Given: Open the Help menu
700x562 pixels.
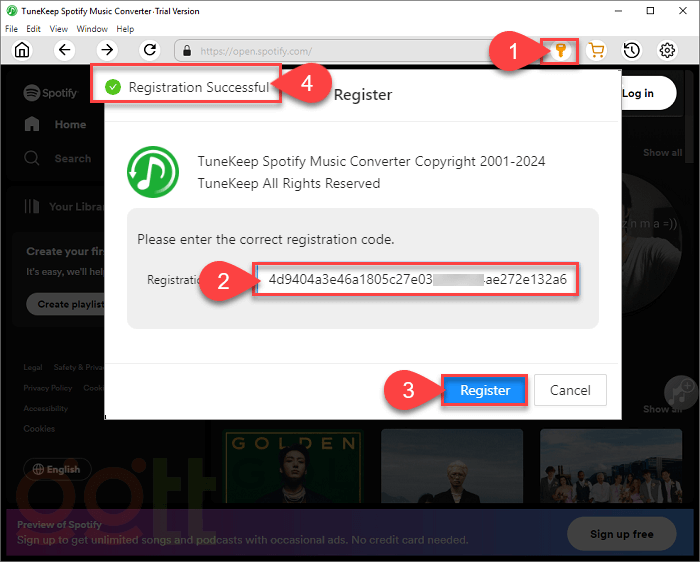Looking at the screenshot, I should [x=125, y=29].
